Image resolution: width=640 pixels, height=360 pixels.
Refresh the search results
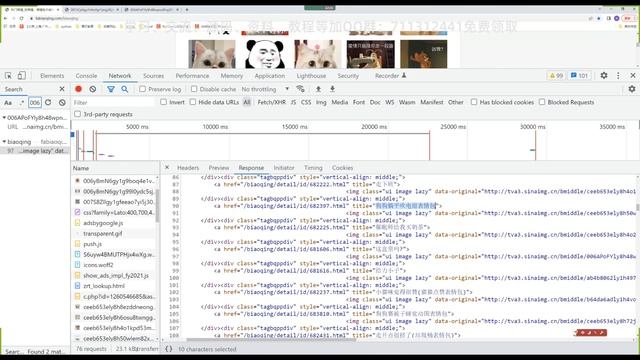pyautogui.click(x=48, y=102)
